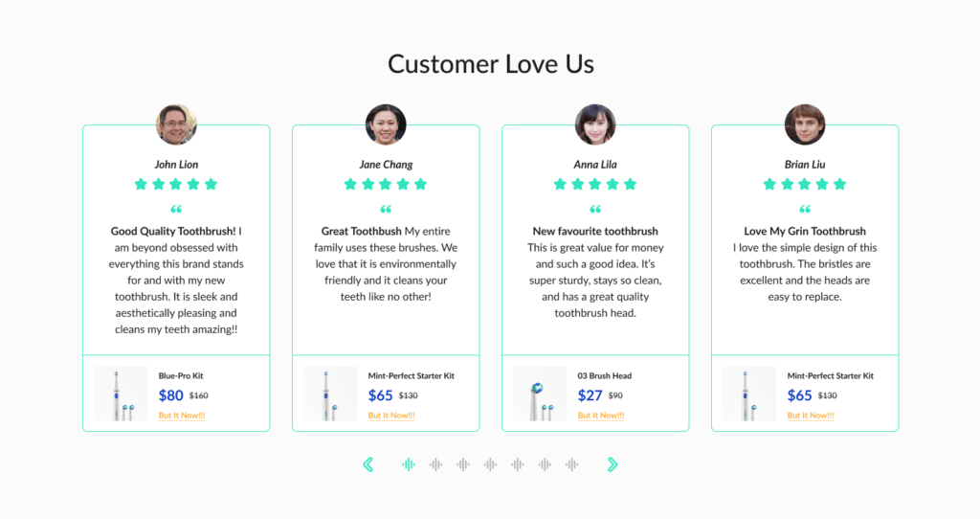This screenshot has height=519, width=980.
Task: Click the previous testimonials arrow
Action: pos(368,464)
